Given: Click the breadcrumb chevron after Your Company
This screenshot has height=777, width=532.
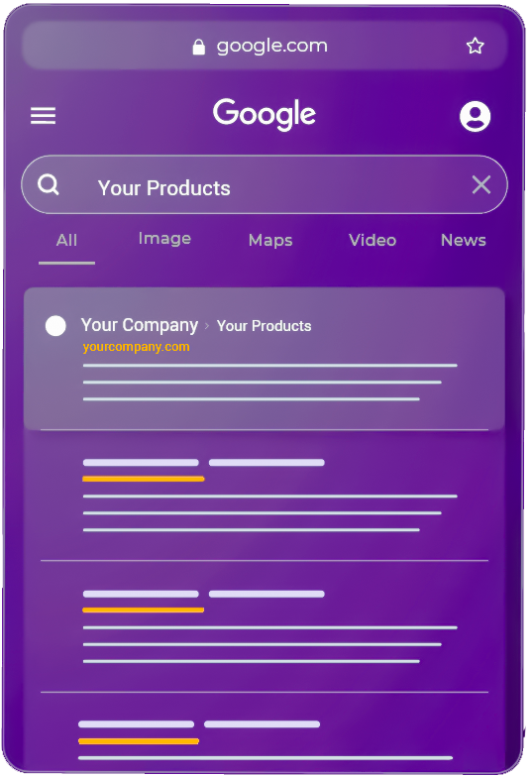Looking at the screenshot, I should point(207,326).
